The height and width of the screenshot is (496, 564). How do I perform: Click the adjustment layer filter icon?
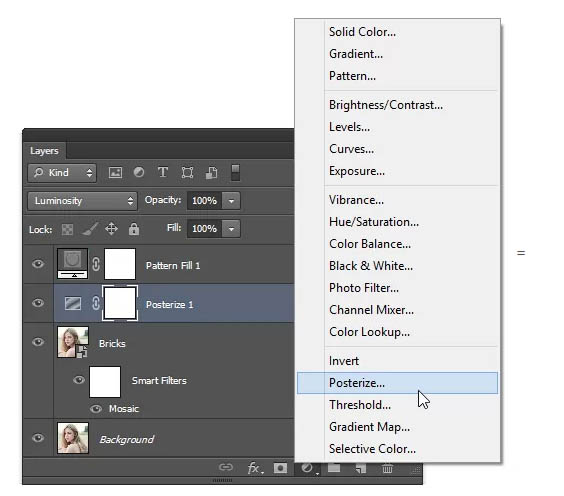pyautogui.click(x=139, y=173)
